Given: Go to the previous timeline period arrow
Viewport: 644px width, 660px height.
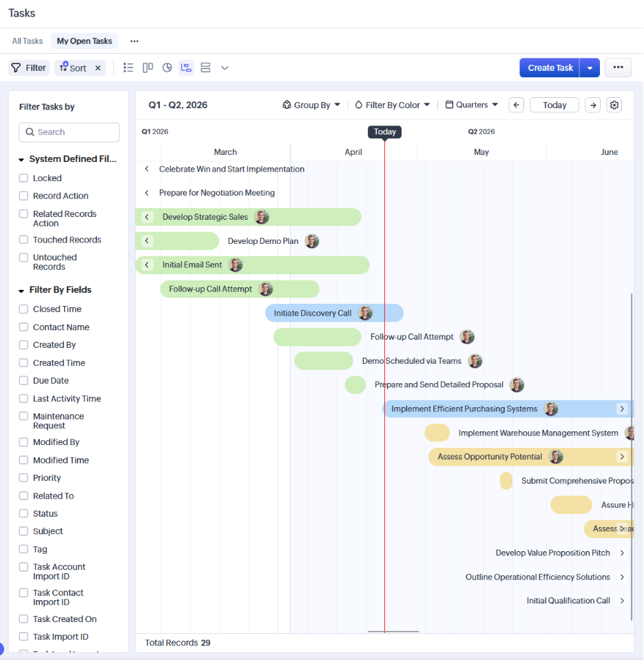Looking at the screenshot, I should click(517, 105).
